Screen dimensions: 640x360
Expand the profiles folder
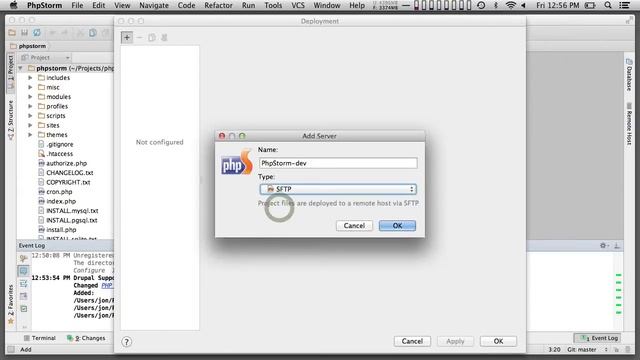30,106
